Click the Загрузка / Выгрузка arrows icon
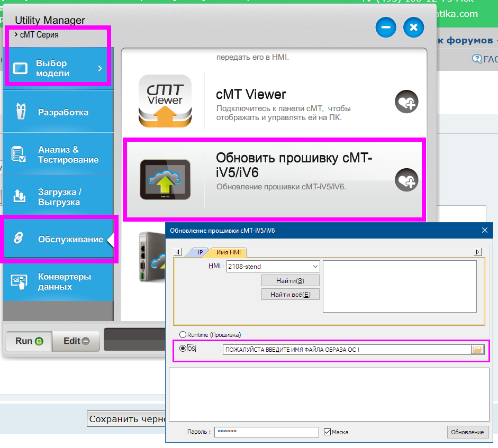Screen dimensions: 498x448 [x=19, y=196]
